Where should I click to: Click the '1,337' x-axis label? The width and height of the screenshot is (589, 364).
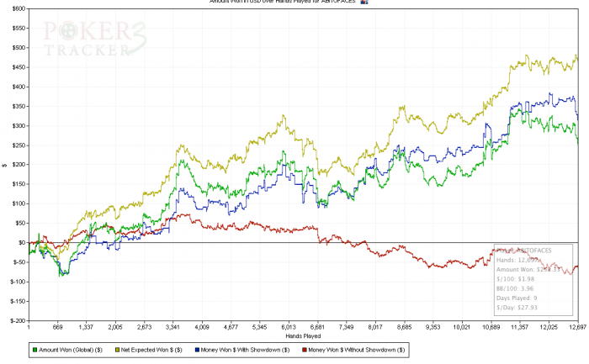[x=87, y=327]
